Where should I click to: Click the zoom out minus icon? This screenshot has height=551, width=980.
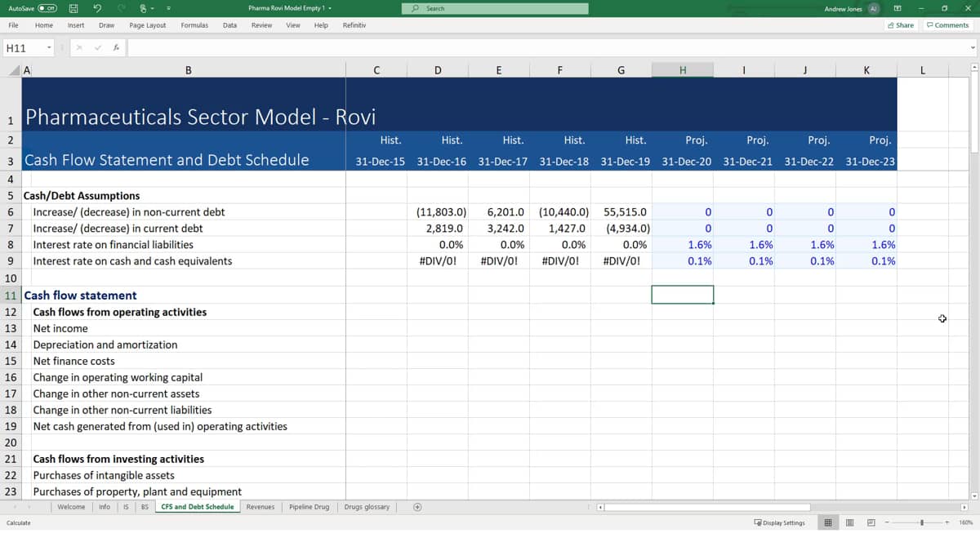click(887, 522)
